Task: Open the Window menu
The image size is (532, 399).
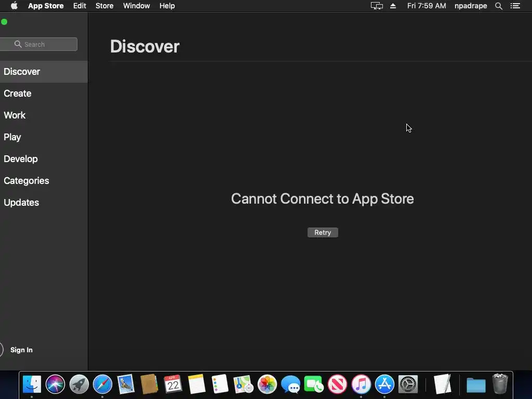Action: pos(137,6)
